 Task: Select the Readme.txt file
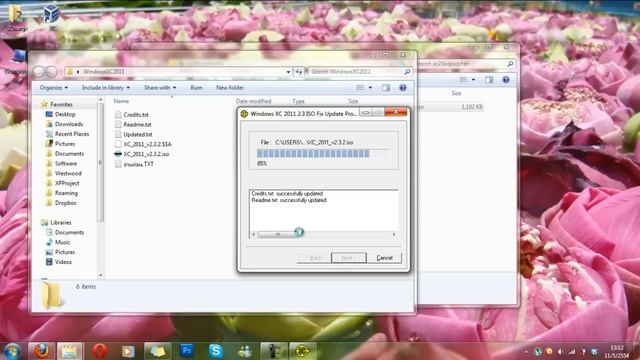[x=133, y=124]
